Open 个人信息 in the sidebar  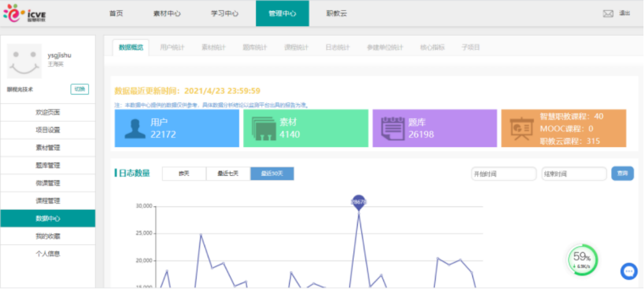48,254
